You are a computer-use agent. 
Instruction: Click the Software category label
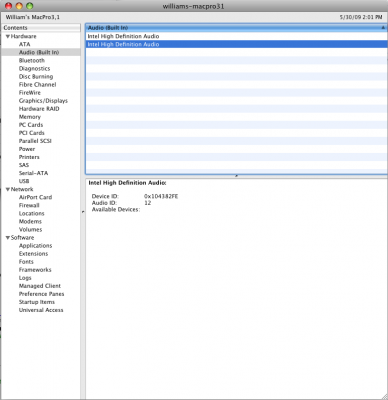22,238
